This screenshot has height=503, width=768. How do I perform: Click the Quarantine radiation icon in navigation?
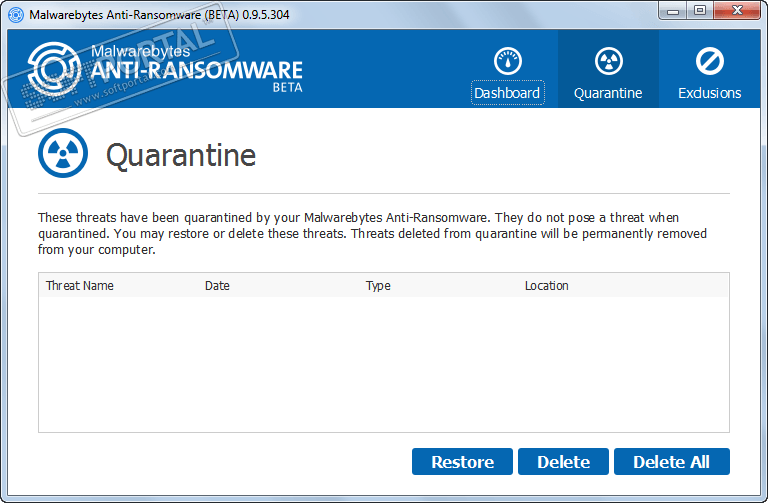[608, 61]
